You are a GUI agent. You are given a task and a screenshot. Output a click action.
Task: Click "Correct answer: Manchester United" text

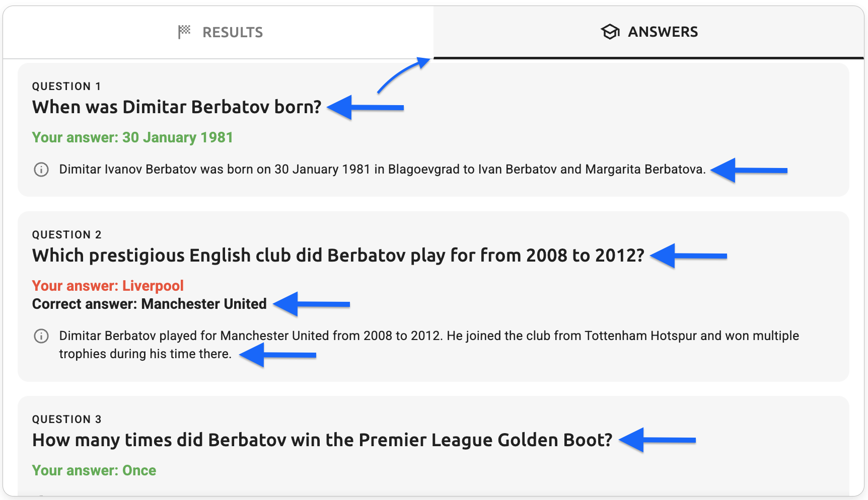[149, 304]
